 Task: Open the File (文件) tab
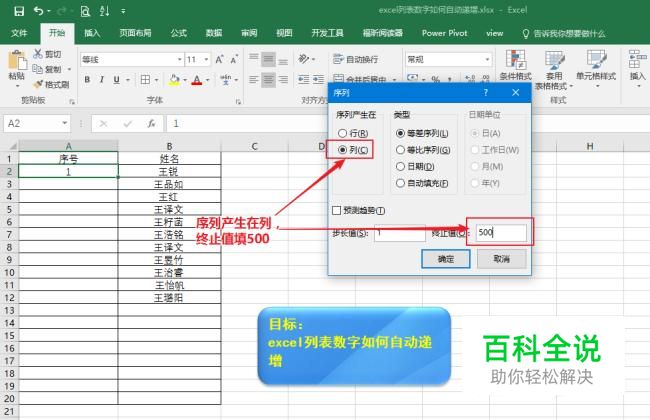tap(19, 33)
